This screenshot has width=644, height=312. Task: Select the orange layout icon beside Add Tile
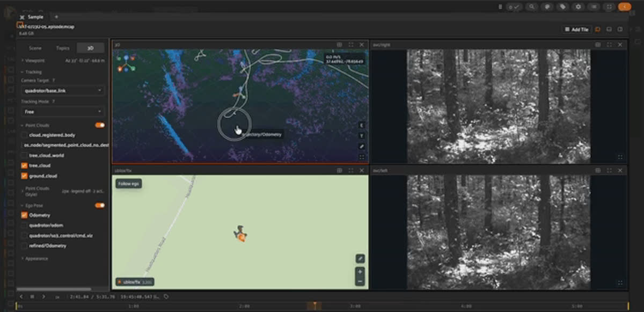point(597,30)
